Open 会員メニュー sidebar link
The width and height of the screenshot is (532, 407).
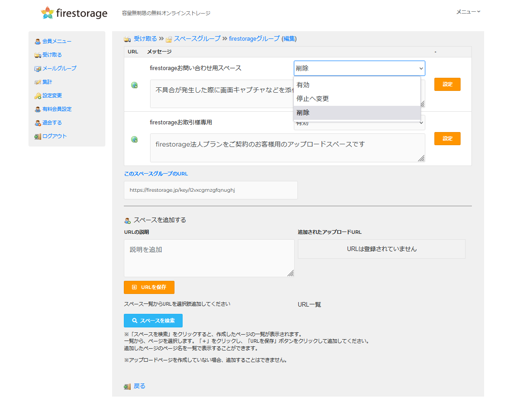[x=56, y=42]
